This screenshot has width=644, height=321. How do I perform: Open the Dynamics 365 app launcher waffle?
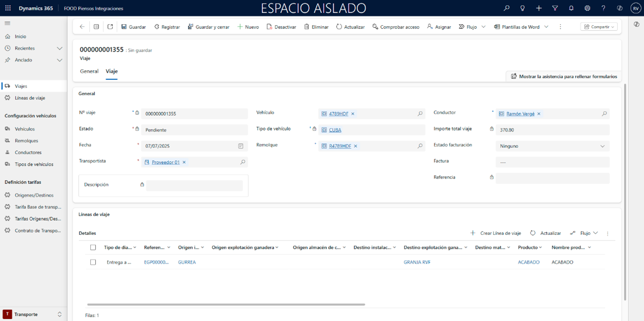[x=8, y=8]
